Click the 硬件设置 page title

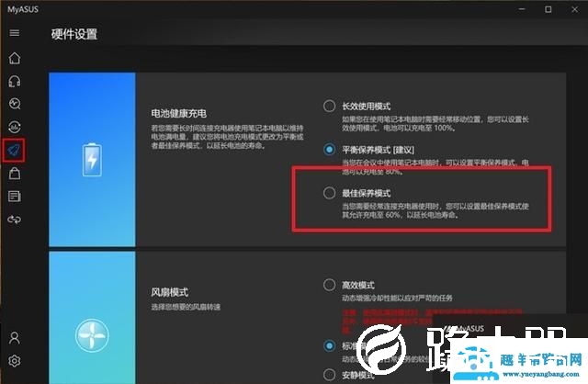(x=74, y=34)
